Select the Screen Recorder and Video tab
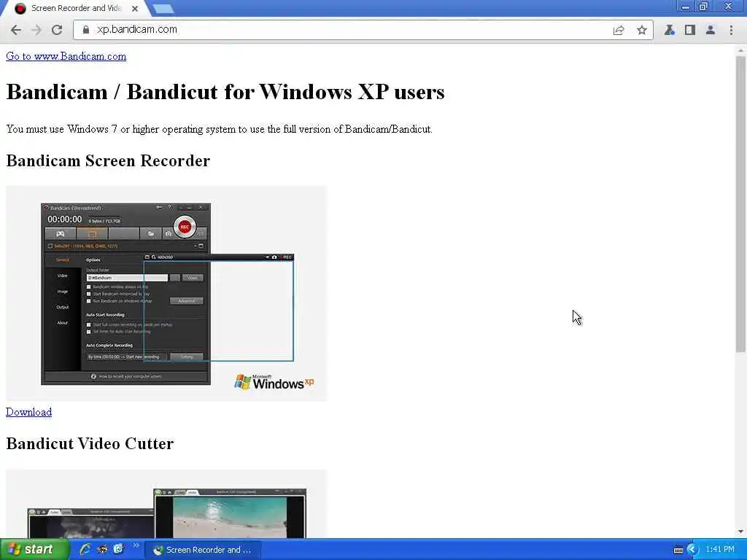This screenshot has height=560, width=747. point(76,8)
